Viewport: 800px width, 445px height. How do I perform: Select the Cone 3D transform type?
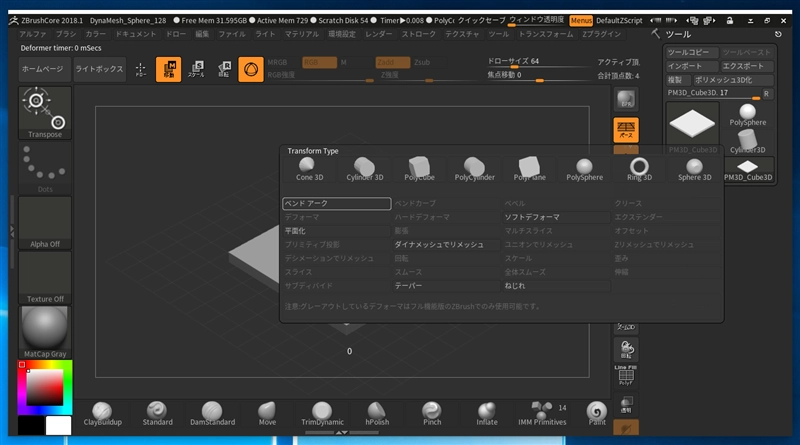(x=309, y=169)
